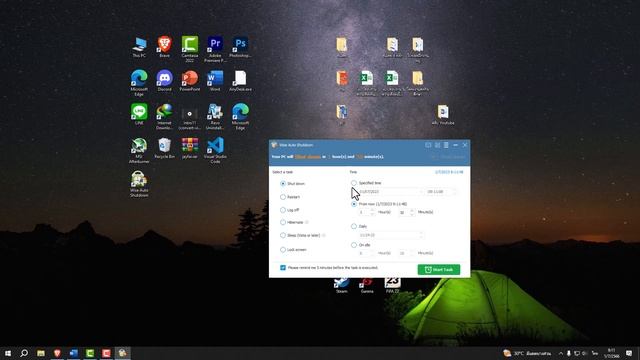Toggle the remind me 5 minutes before checkbox

pyautogui.click(x=283, y=268)
